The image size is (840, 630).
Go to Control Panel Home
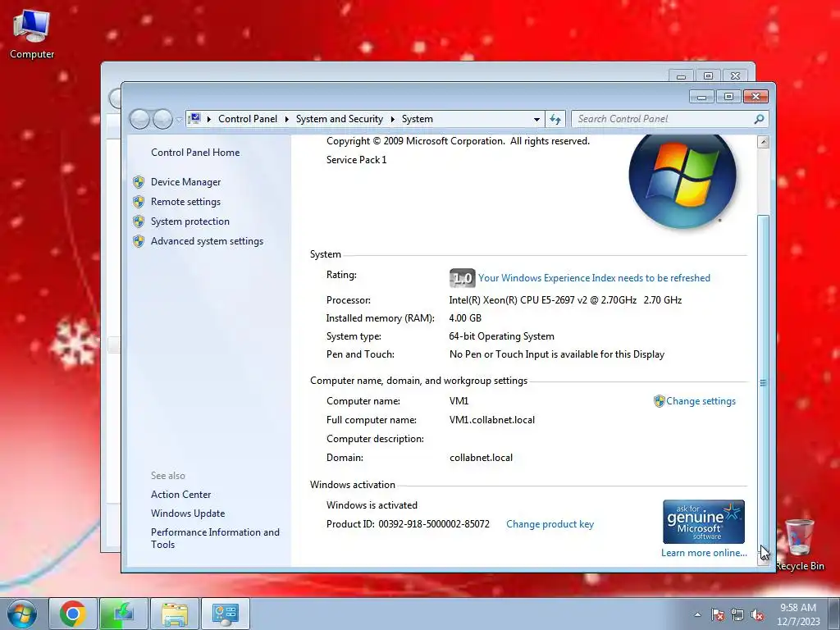point(195,153)
